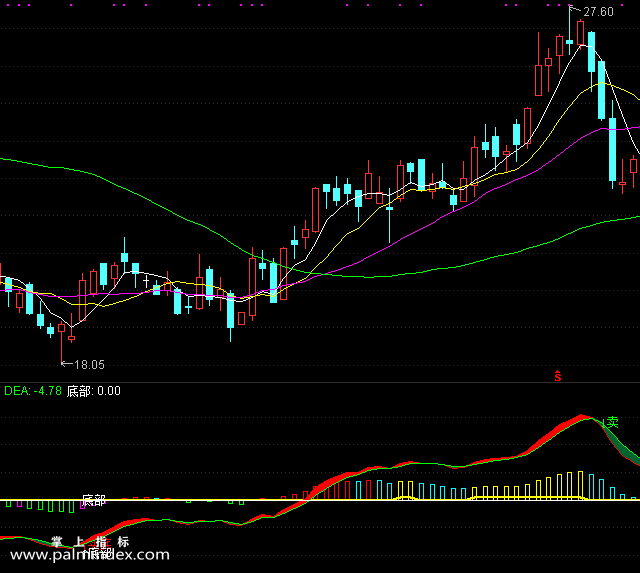The image size is (640, 573).
Task: Click the red S marker below candles
Action: tap(558, 376)
